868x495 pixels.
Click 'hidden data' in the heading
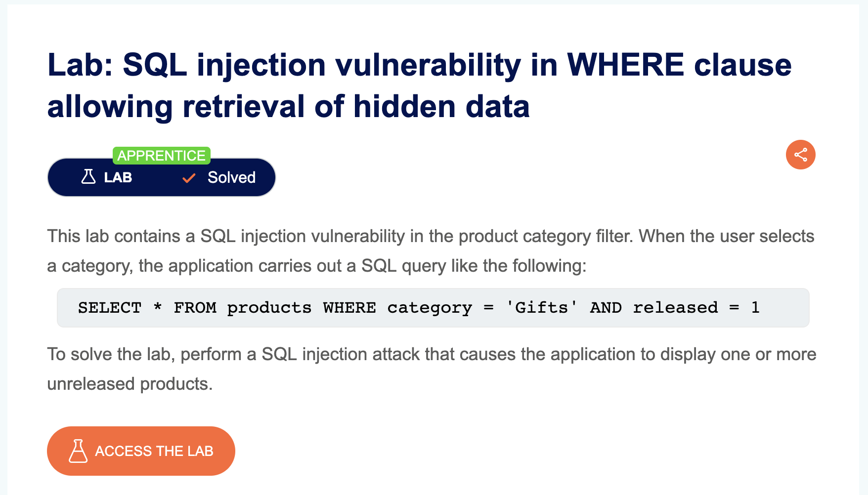point(441,107)
